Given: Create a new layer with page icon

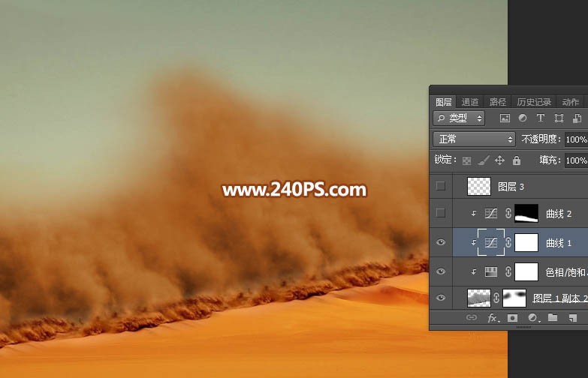Looking at the screenshot, I should tap(572, 318).
